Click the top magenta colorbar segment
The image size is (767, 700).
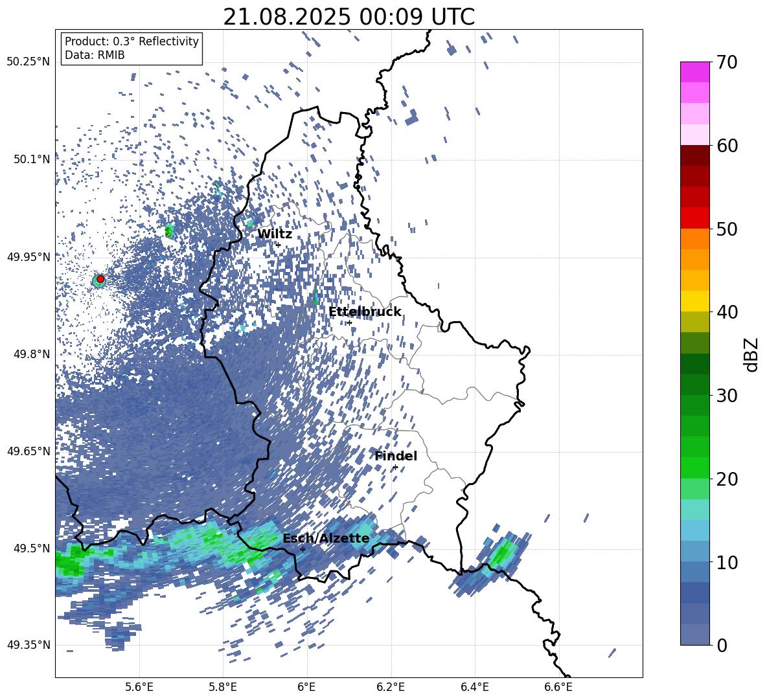coord(694,73)
